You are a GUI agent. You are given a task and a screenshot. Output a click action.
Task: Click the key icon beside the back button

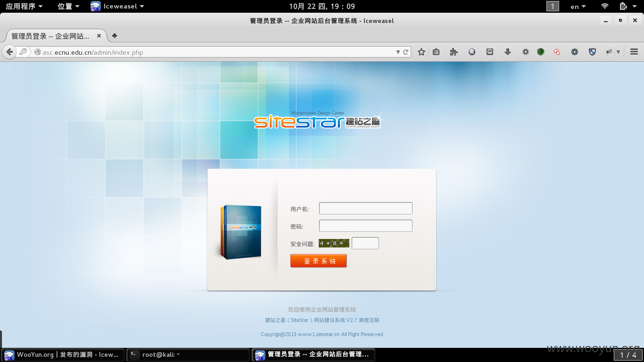point(23,52)
